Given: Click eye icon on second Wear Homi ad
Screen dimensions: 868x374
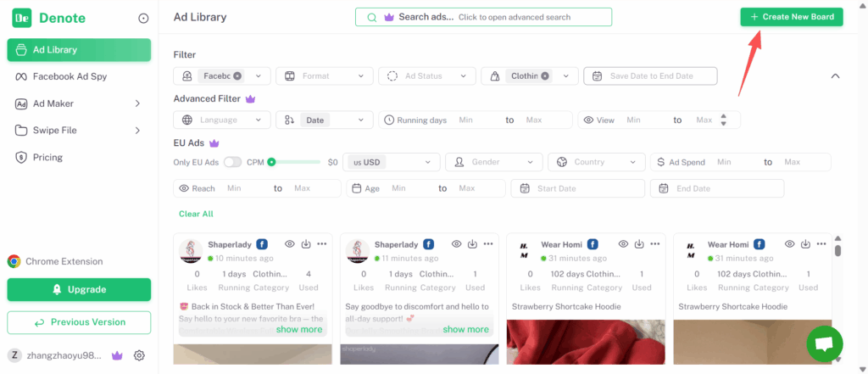Looking at the screenshot, I should coord(790,244).
